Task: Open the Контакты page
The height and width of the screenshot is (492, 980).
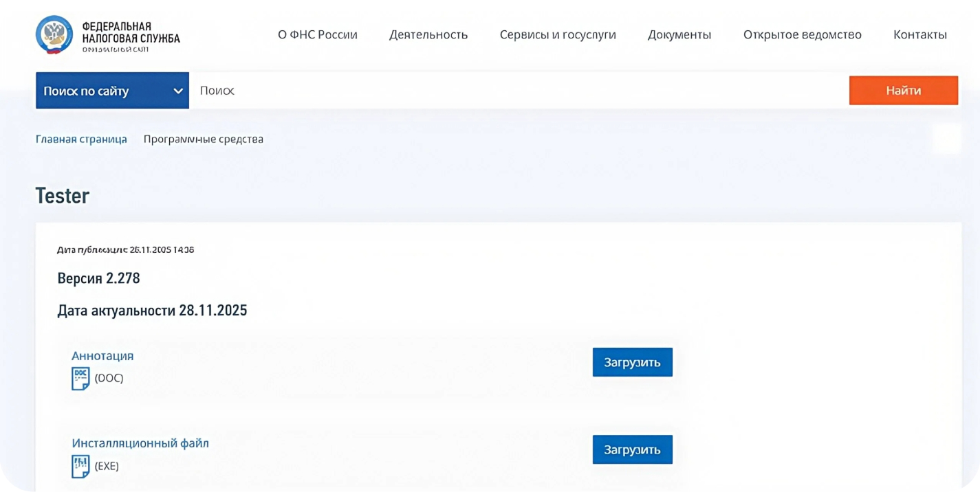Action: click(x=919, y=34)
